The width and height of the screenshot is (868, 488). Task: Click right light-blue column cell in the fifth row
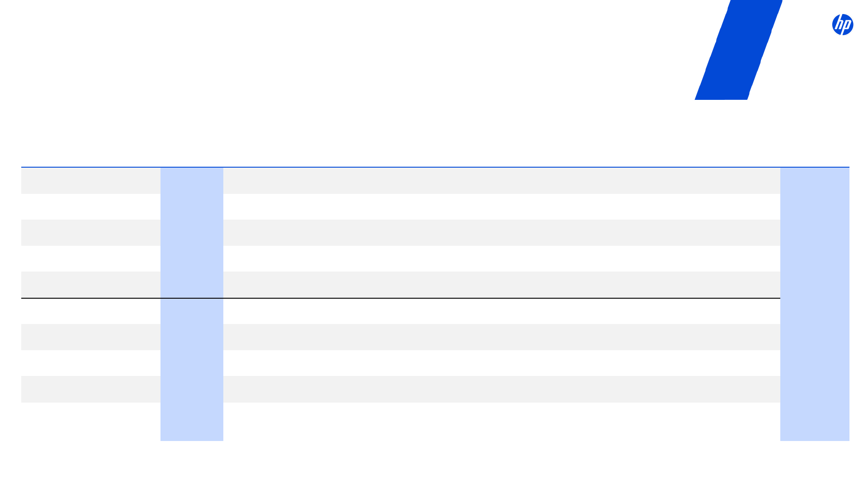815,285
